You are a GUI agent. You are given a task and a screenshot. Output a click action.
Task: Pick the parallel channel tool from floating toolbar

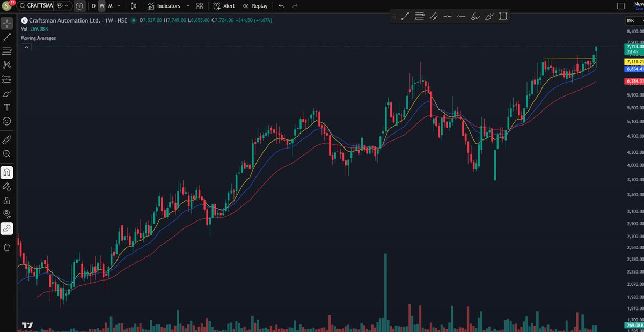(x=433, y=17)
